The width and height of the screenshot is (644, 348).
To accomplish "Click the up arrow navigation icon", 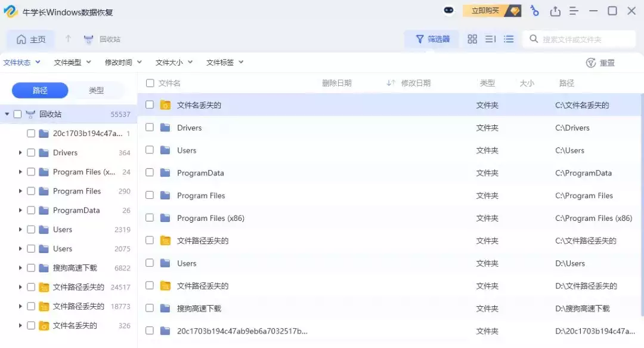I will pyautogui.click(x=68, y=39).
